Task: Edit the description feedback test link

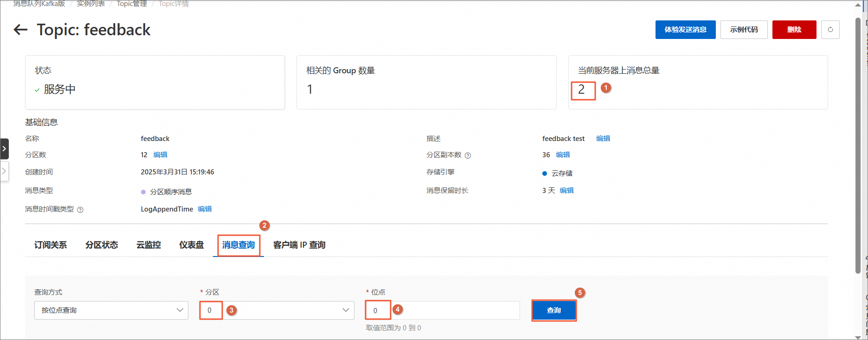Action: (x=603, y=139)
